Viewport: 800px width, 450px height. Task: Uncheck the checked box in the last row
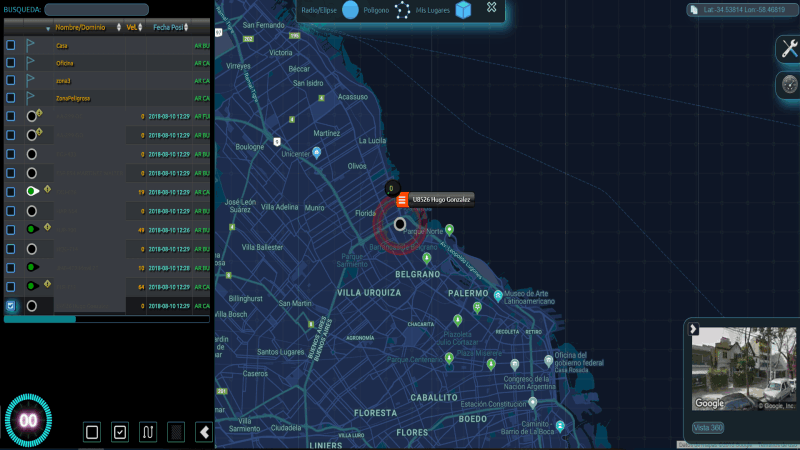10,306
